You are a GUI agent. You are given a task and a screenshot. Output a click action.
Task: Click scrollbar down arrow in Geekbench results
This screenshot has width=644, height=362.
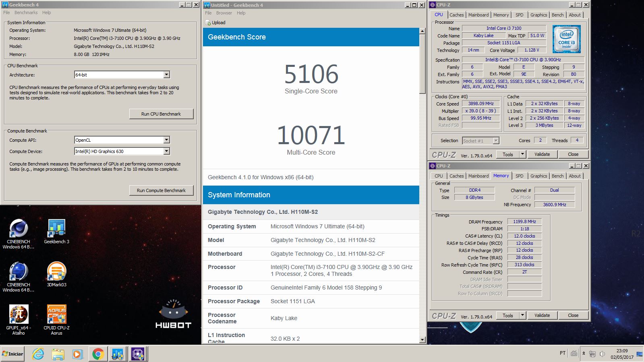click(x=422, y=340)
